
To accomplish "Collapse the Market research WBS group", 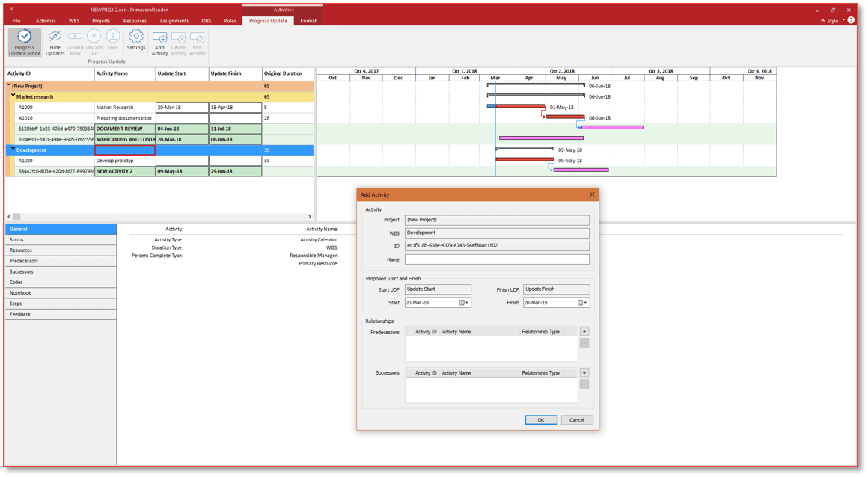I will click(13, 96).
